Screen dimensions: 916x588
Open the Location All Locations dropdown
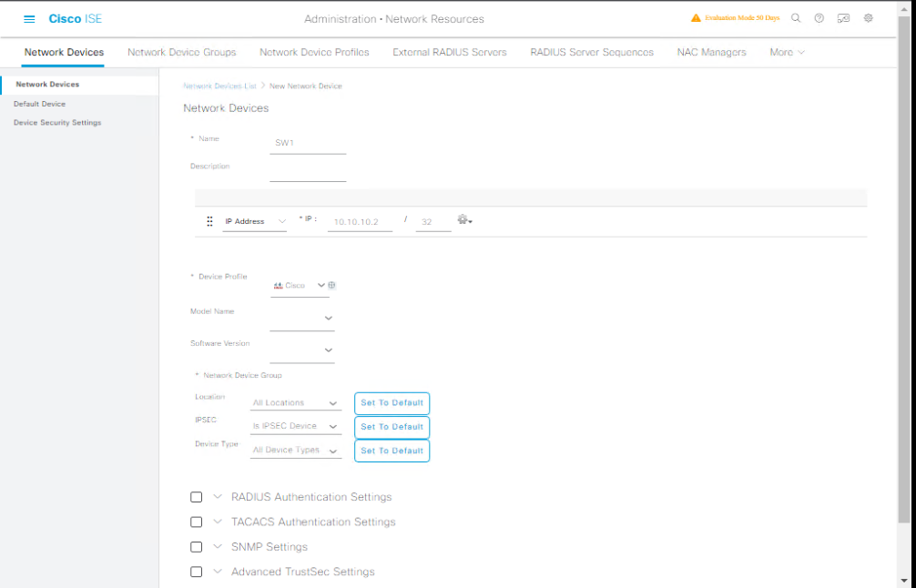point(296,403)
